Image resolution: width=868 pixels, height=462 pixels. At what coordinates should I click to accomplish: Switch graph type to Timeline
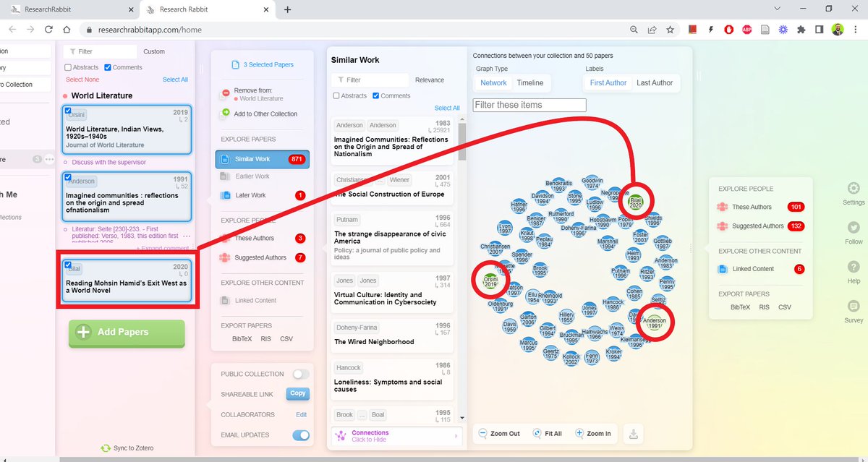click(530, 83)
